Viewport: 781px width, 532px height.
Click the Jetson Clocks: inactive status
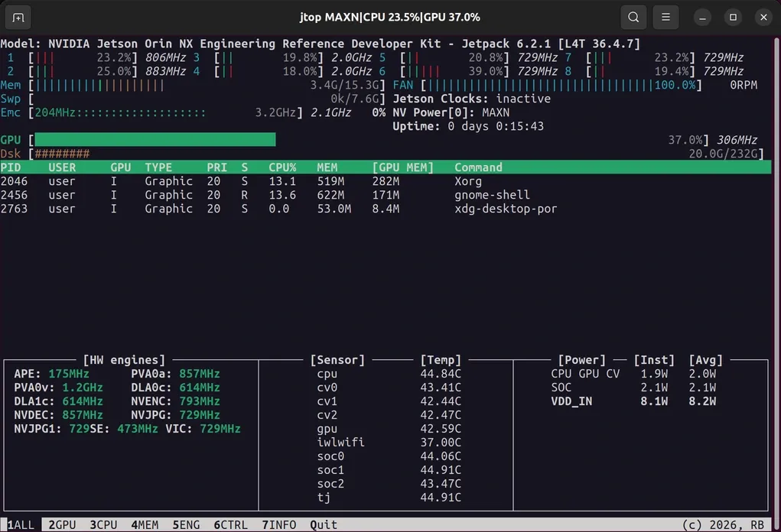(x=472, y=99)
